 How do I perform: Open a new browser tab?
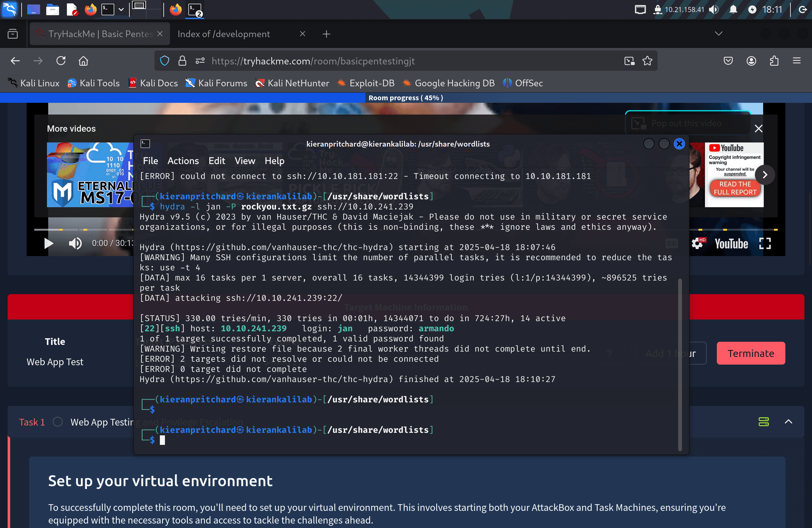tap(326, 34)
